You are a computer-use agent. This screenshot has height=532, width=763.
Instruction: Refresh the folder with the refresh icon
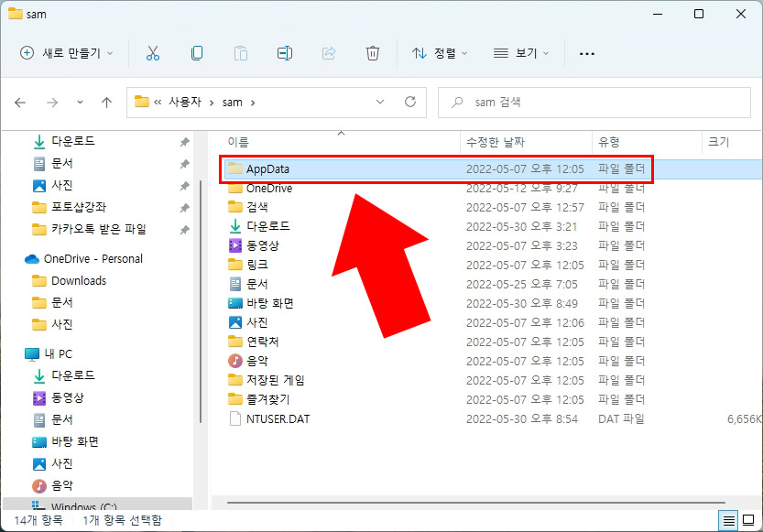pos(409,103)
